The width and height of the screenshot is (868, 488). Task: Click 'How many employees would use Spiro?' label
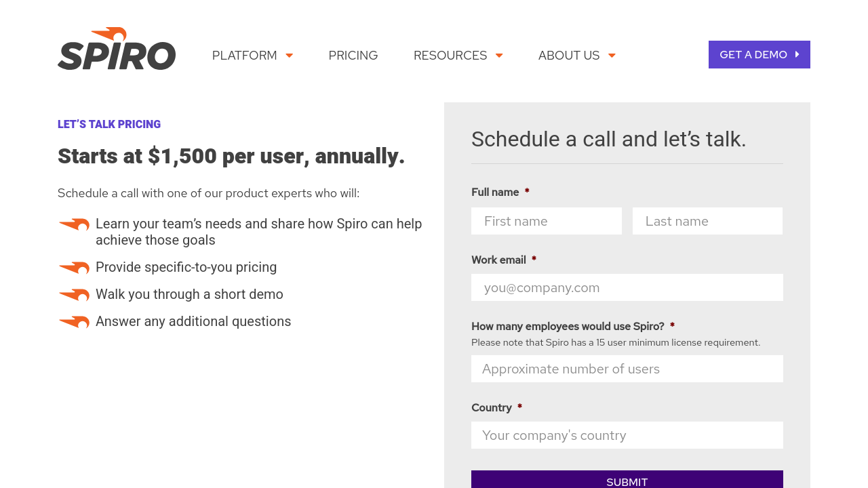[568, 326]
